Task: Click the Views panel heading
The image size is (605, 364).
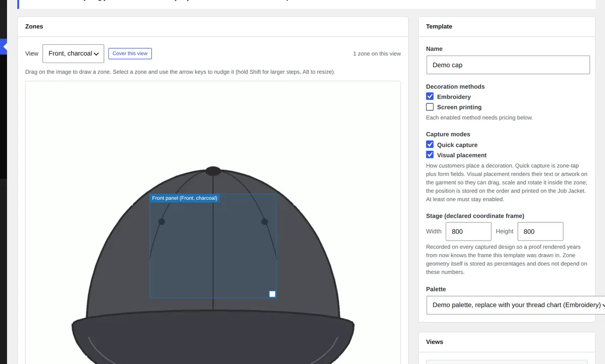Action: pos(435,342)
